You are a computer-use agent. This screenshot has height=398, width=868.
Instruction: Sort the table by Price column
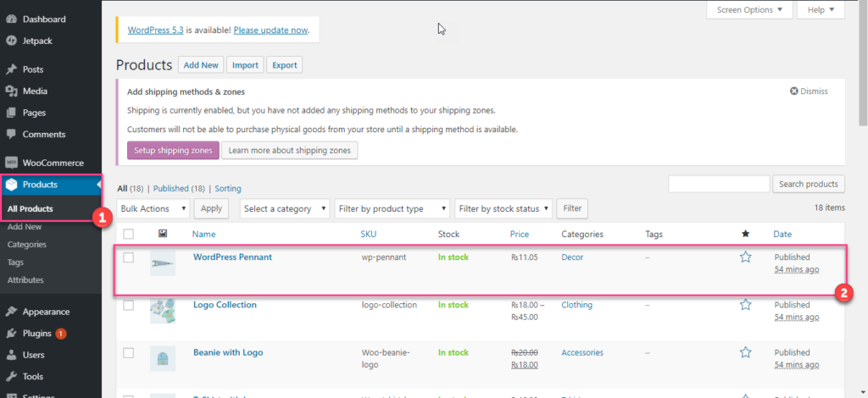coord(520,234)
